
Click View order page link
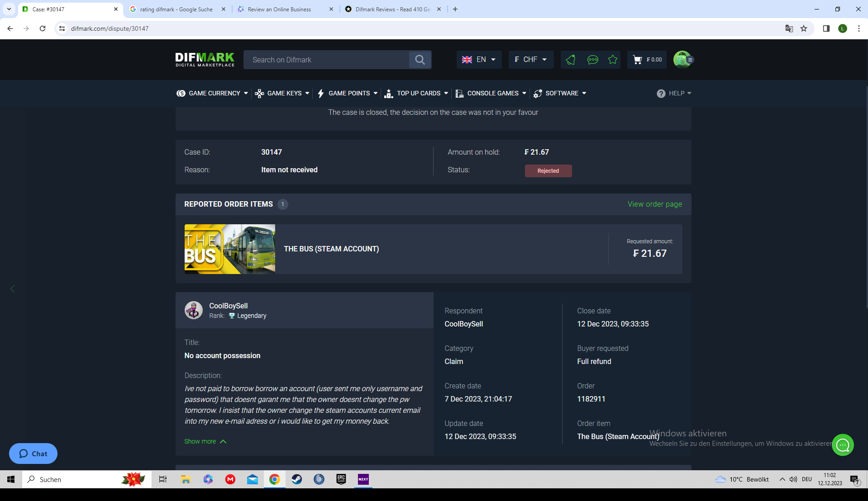tap(654, 204)
